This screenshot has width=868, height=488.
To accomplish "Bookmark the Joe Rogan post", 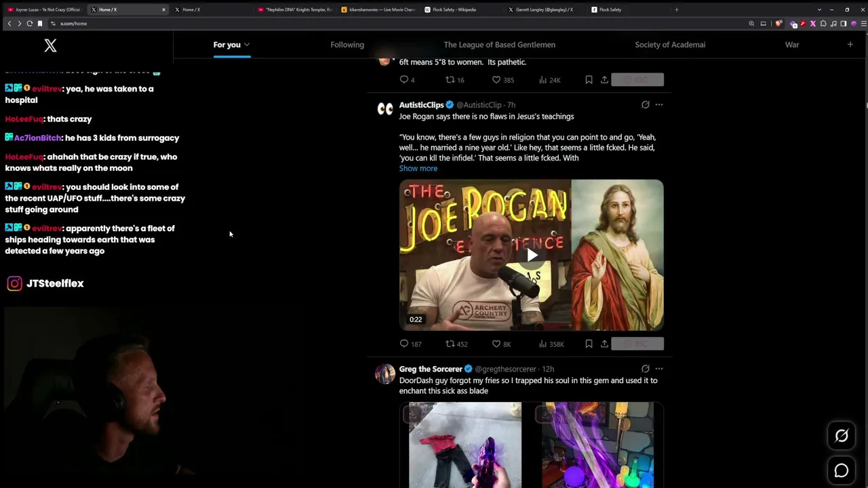I will tap(589, 344).
